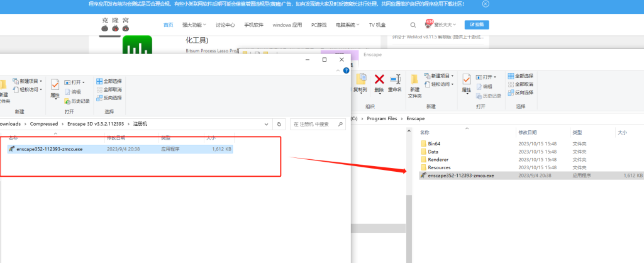The width and height of the screenshot is (644, 263).
Task: Select the Bin64 folder in Enscape window
Action: (434, 144)
